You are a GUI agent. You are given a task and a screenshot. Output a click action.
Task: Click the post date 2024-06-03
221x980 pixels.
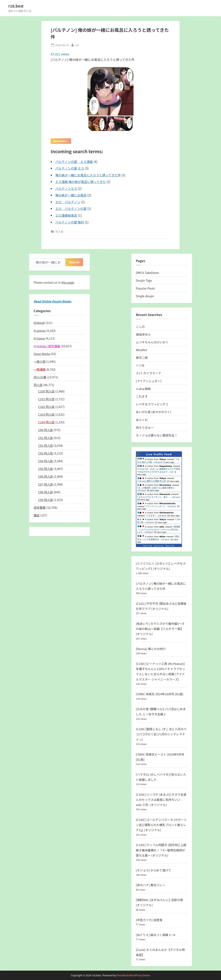tap(62, 45)
